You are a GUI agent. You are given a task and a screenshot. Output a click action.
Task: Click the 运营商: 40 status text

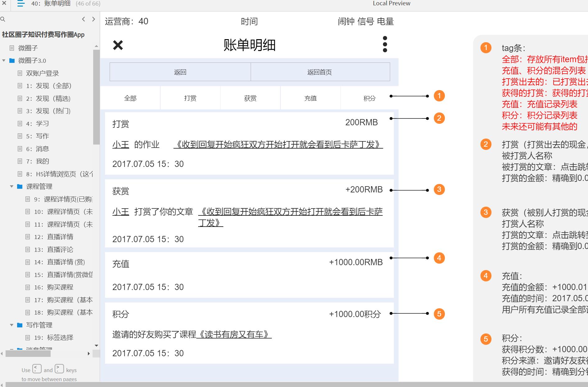point(127,21)
